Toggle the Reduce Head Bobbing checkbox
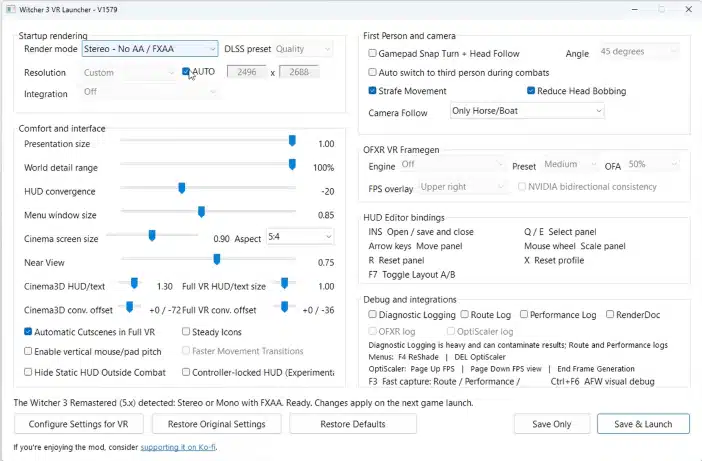 coord(531,90)
